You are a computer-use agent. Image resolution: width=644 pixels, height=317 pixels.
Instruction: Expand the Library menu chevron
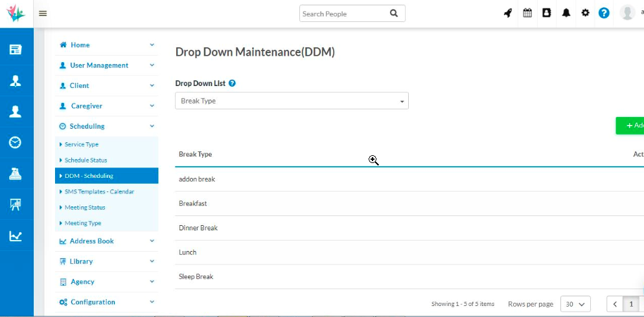[x=152, y=261]
